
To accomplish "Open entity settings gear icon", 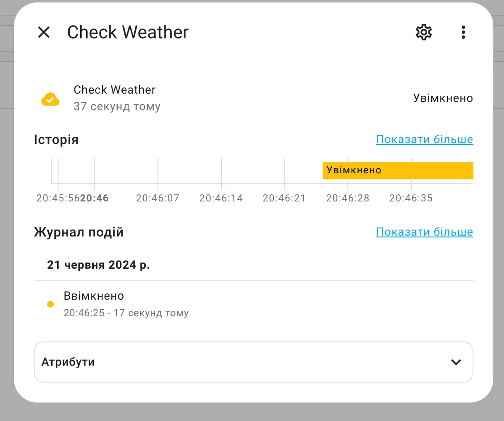I will (x=424, y=32).
